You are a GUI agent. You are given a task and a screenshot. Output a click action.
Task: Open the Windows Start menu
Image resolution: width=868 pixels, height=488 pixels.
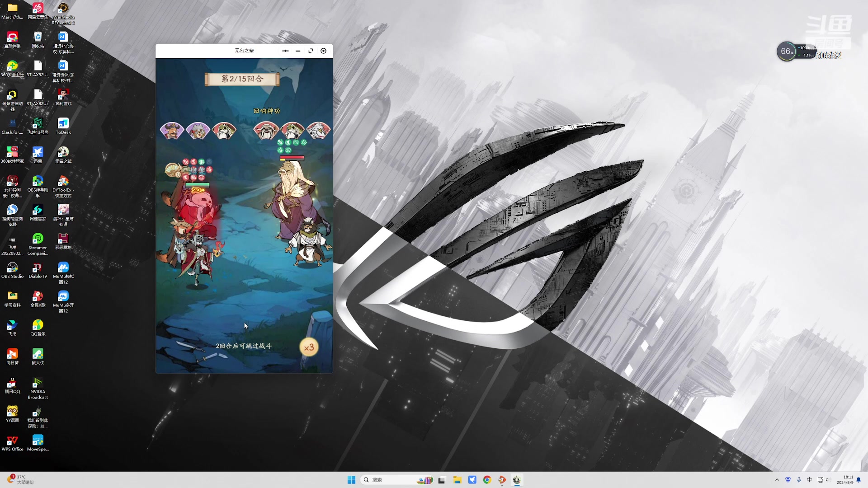click(x=351, y=480)
